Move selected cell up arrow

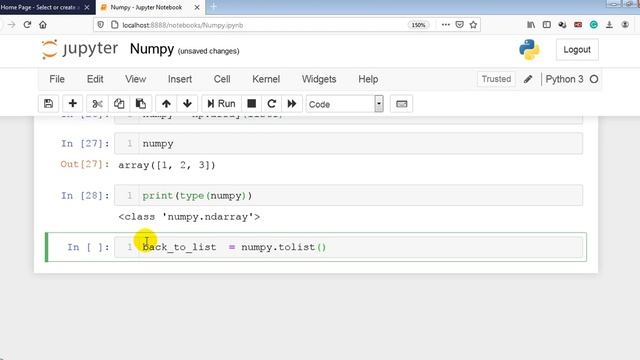tap(166, 104)
